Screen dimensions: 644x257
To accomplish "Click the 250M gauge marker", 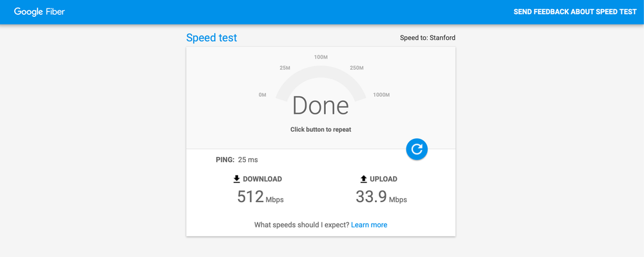I will (x=356, y=68).
